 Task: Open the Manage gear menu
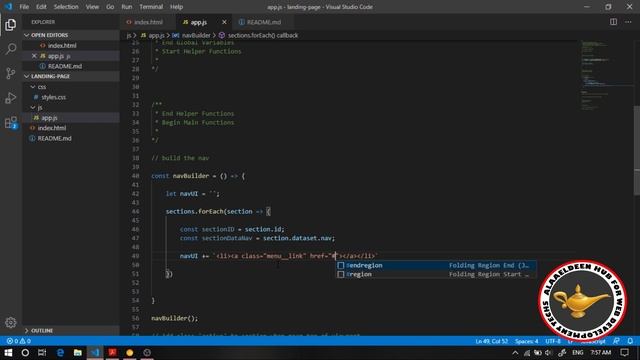(x=11, y=322)
